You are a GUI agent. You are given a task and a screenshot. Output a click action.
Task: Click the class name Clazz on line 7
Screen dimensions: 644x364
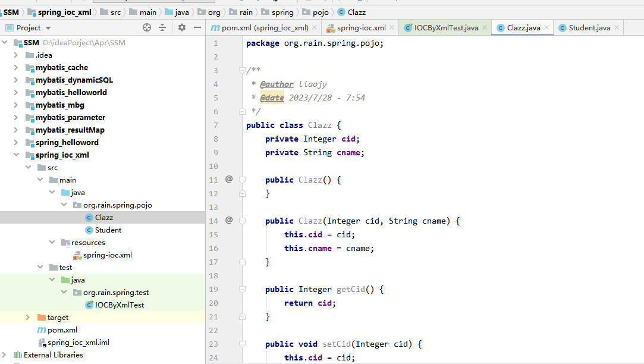pos(319,125)
